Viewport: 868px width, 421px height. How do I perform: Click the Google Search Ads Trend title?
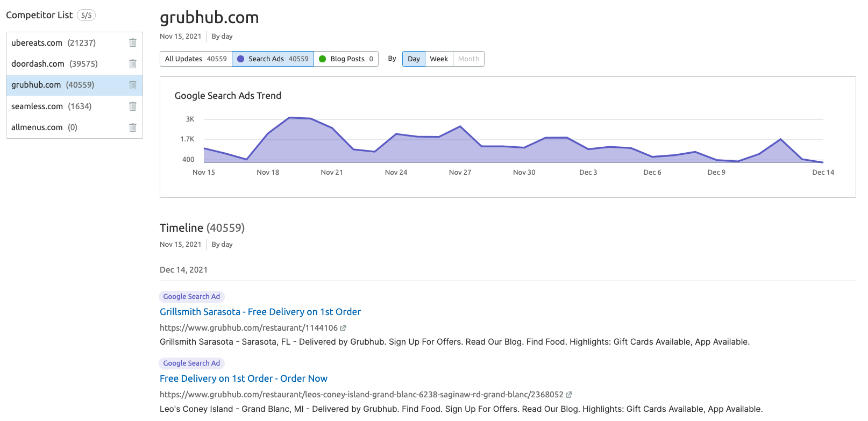point(228,96)
